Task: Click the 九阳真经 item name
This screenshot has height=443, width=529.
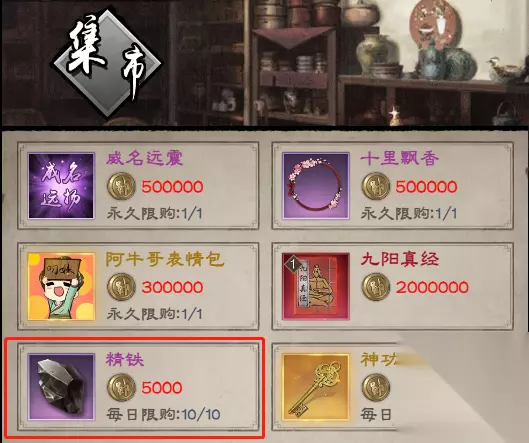Action: click(x=400, y=259)
